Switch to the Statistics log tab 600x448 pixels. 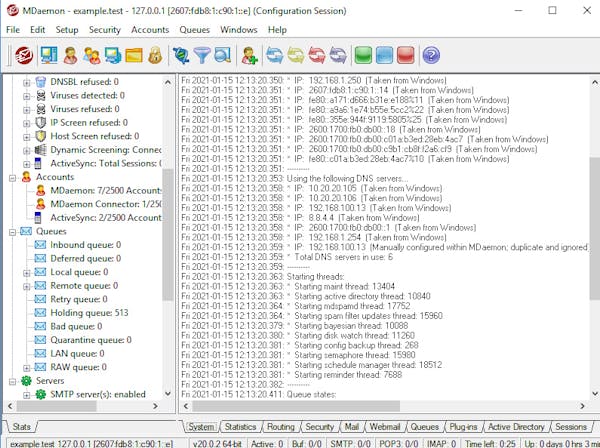(240, 427)
